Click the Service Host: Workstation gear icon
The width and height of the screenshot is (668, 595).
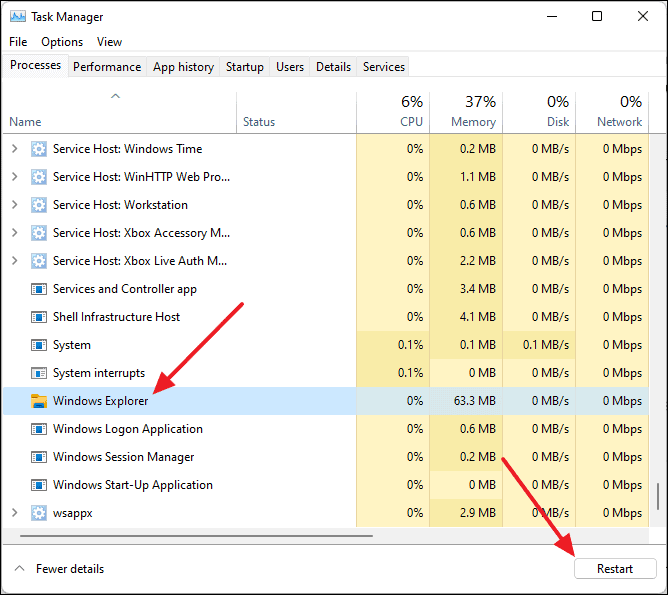point(39,205)
